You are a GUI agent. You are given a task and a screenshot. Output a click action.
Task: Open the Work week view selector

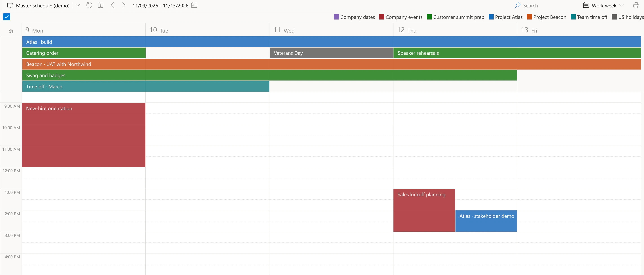pos(603,5)
